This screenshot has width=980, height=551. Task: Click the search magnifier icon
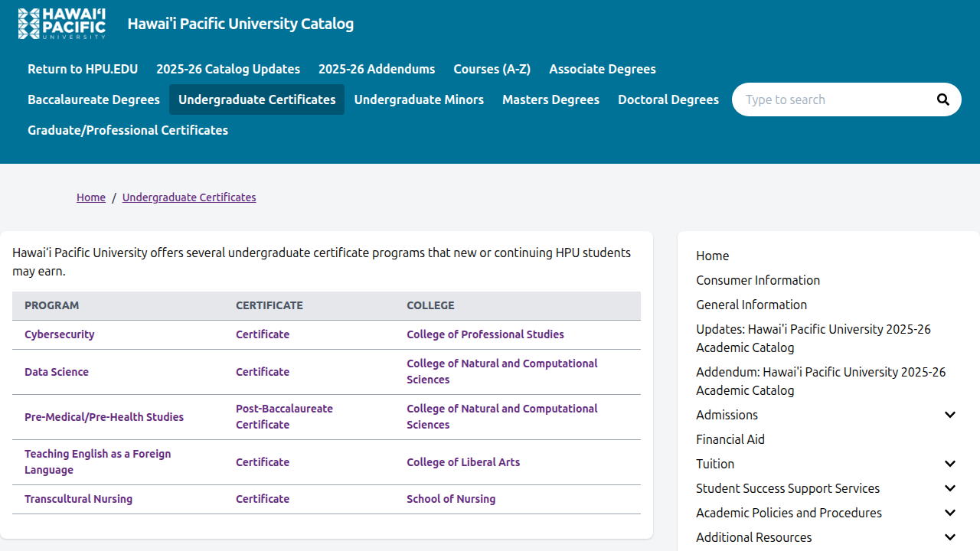click(x=943, y=99)
